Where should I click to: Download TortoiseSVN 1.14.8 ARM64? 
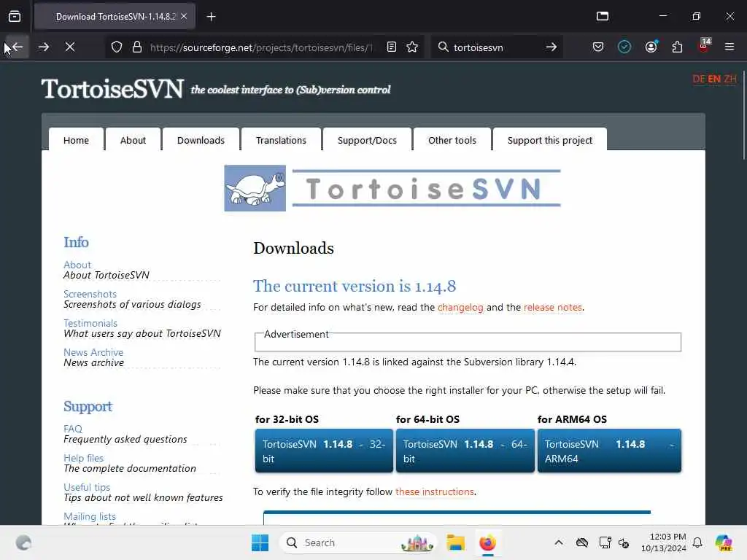coord(609,451)
